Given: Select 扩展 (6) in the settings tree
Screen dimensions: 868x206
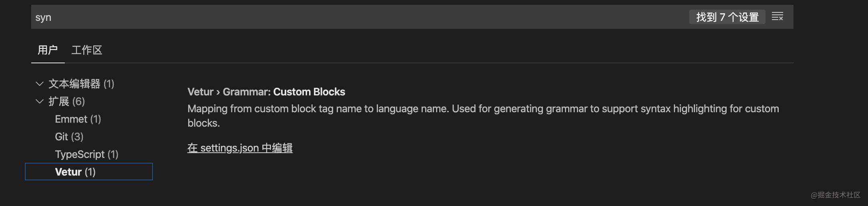Looking at the screenshot, I should [x=66, y=101].
